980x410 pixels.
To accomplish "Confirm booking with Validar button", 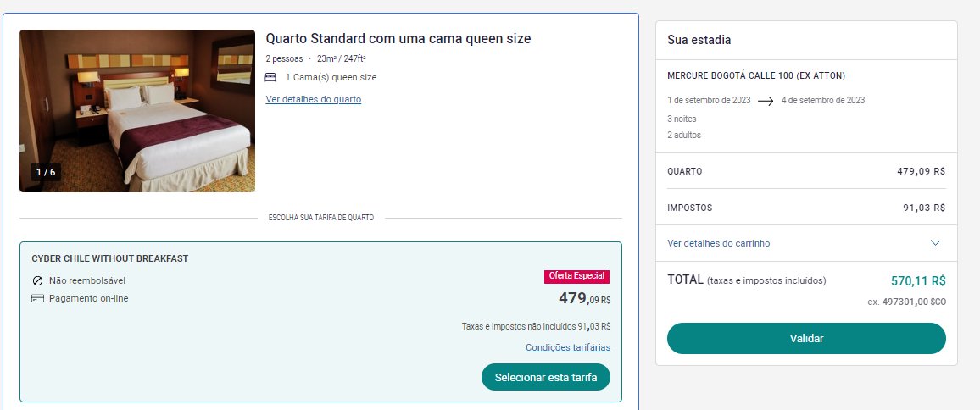I will pos(806,338).
